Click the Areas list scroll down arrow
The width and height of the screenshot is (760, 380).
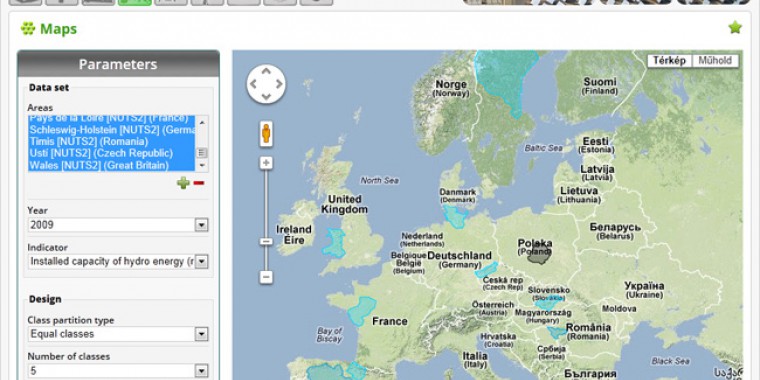point(202,165)
